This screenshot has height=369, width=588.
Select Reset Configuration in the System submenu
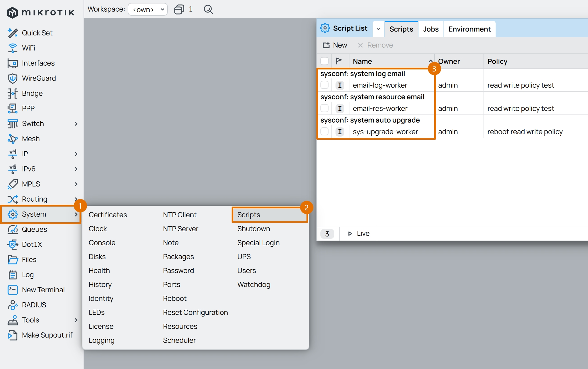pyautogui.click(x=195, y=312)
